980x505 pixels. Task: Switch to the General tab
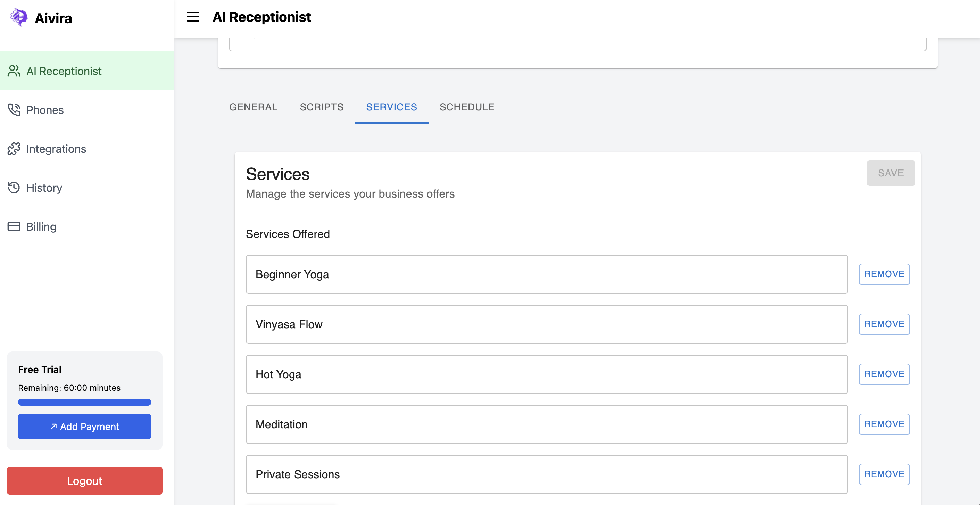(x=253, y=107)
